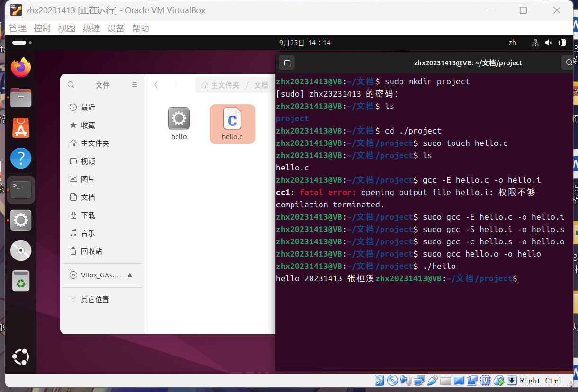The image size is (578, 392).
Task: Open the Trash icon in the dock
Action: tap(21, 281)
